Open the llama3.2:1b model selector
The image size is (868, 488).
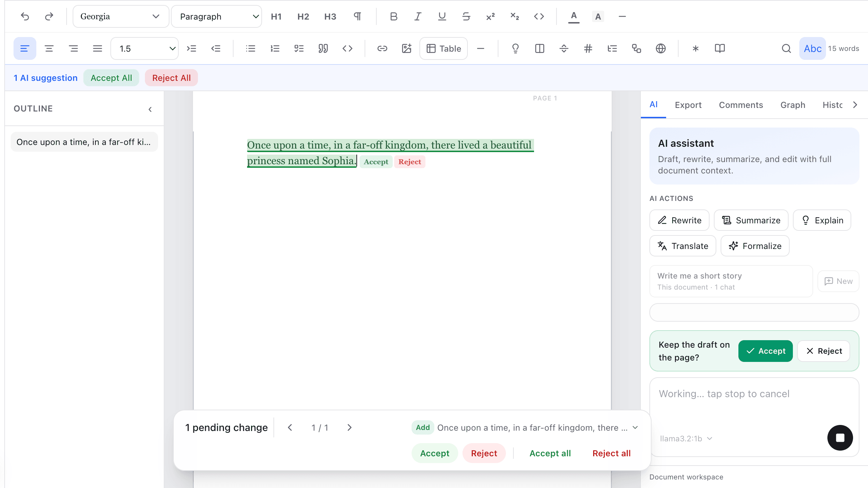point(686,438)
